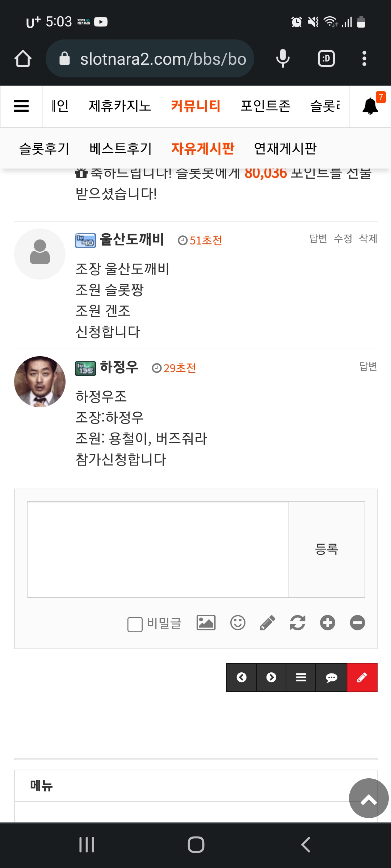Refresh comments with the circular arrows icon
Image resolution: width=391 pixels, height=868 pixels.
tap(298, 623)
